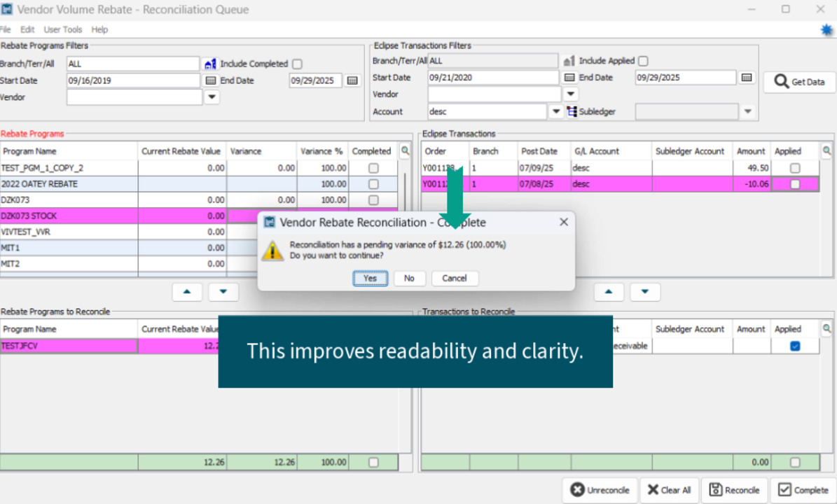Open Eclipse Transactions Start Date calendar picker
Screen dimensions: 837x504
(569, 78)
